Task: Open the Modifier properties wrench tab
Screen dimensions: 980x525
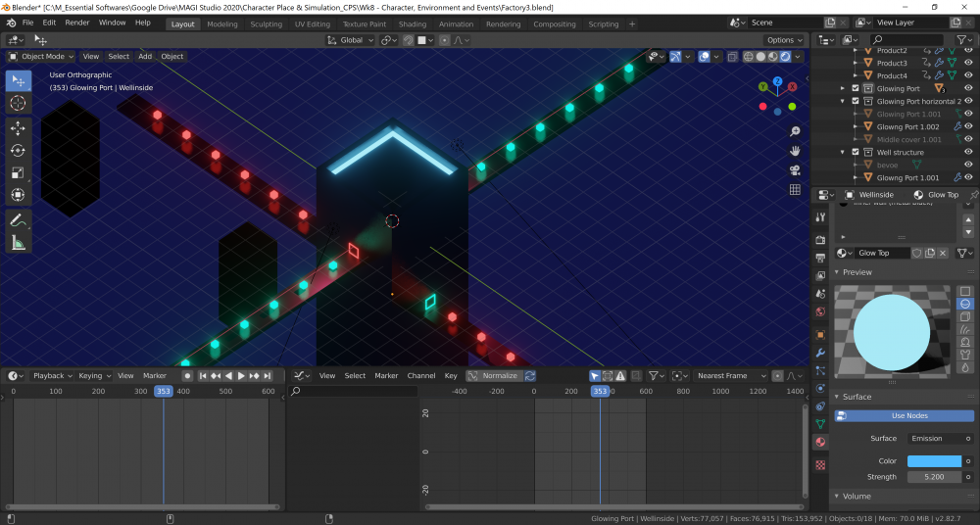Action: (x=820, y=354)
